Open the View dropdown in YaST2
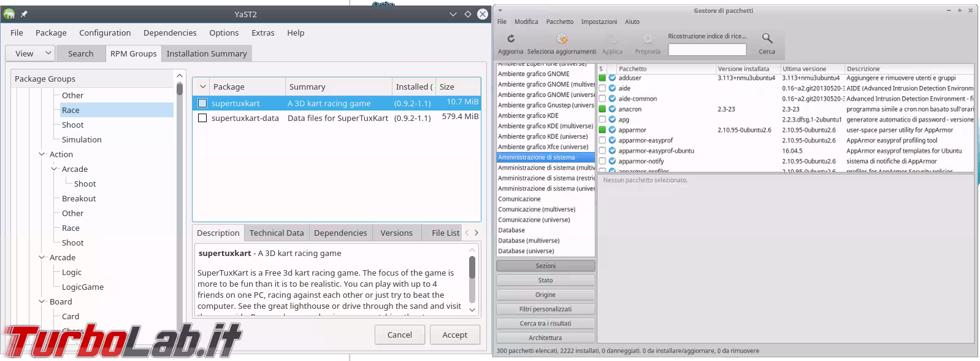The width and height of the screenshot is (980, 361). 31,53
